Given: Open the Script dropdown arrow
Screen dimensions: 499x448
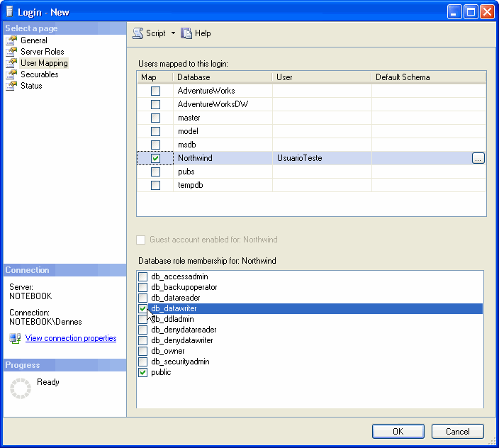Looking at the screenshot, I should 173,33.
